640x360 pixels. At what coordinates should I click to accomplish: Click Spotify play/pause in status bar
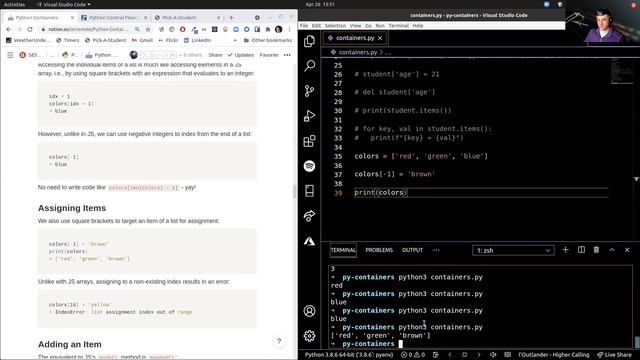(464, 355)
